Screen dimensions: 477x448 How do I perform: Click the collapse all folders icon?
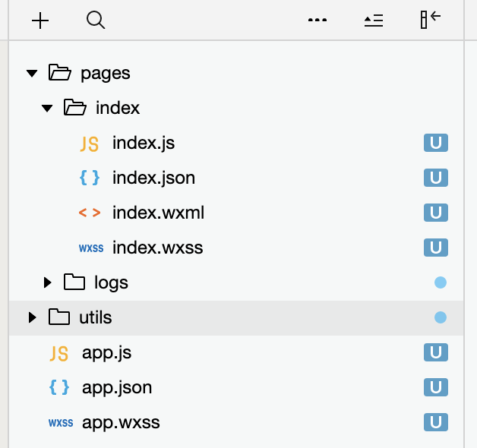[x=374, y=21]
